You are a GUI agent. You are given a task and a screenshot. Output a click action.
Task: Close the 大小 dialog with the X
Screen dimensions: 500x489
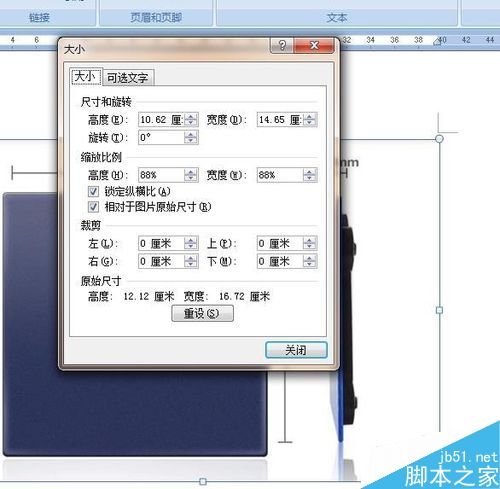pos(314,45)
